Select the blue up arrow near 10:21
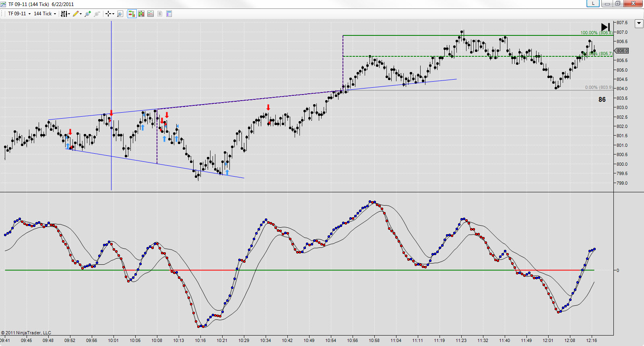 click(227, 173)
